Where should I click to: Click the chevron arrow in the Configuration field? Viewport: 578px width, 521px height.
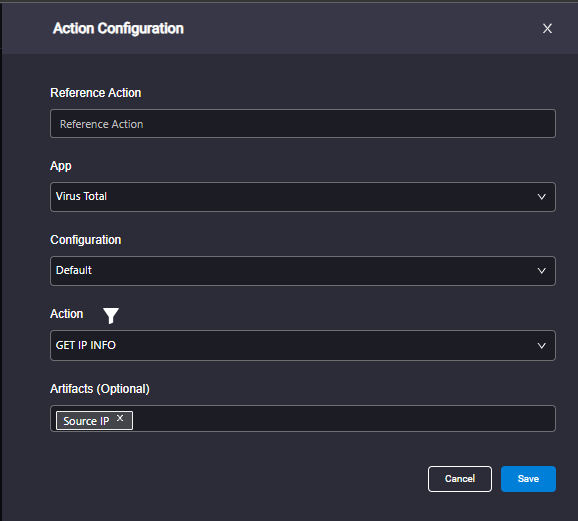tap(541, 271)
